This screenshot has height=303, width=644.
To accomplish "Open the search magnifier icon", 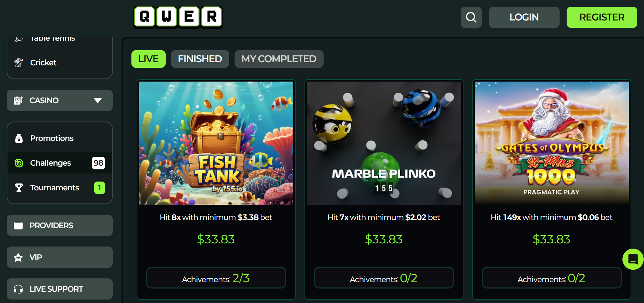I will click(x=471, y=17).
